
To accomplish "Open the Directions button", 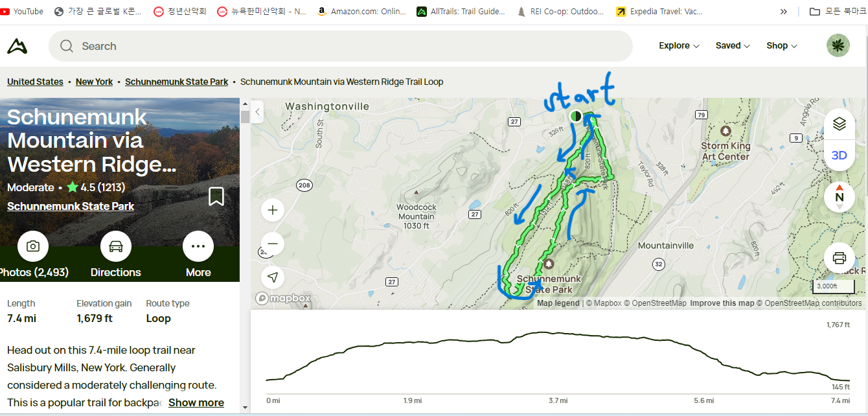I will [x=116, y=254].
